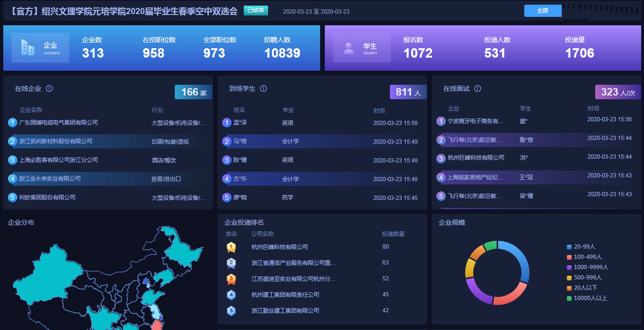This screenshot has height=330, width=644.
Task: Click the info icon beside 在线企业
Action: [49, 88]
